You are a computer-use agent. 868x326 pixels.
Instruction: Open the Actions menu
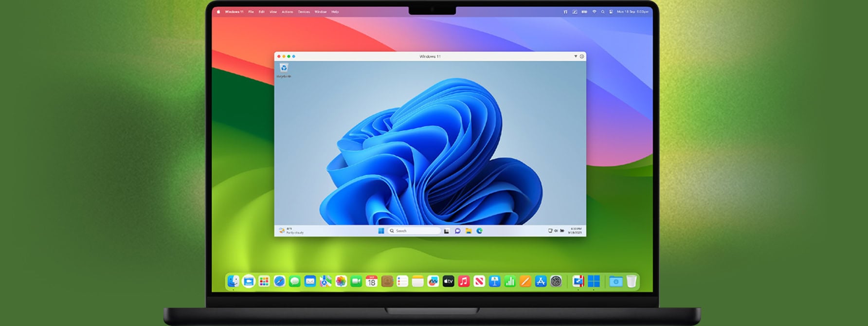click(x=288, y=12)
